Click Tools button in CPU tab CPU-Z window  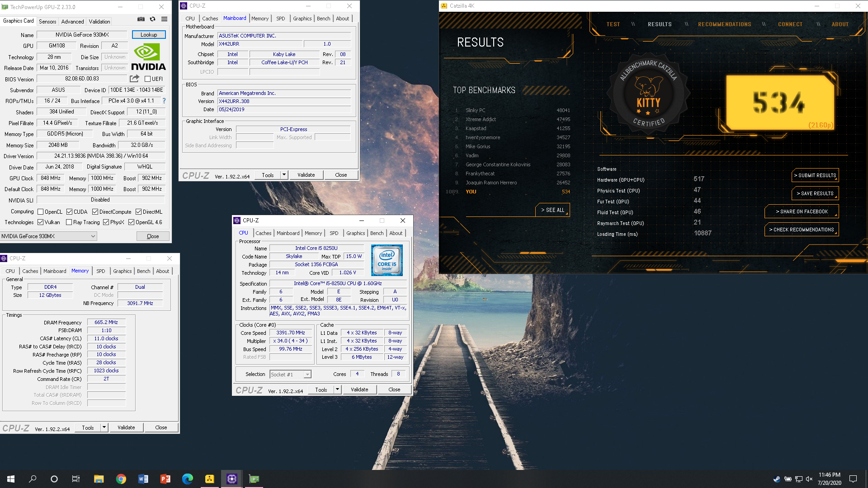[x=321, y=389]
